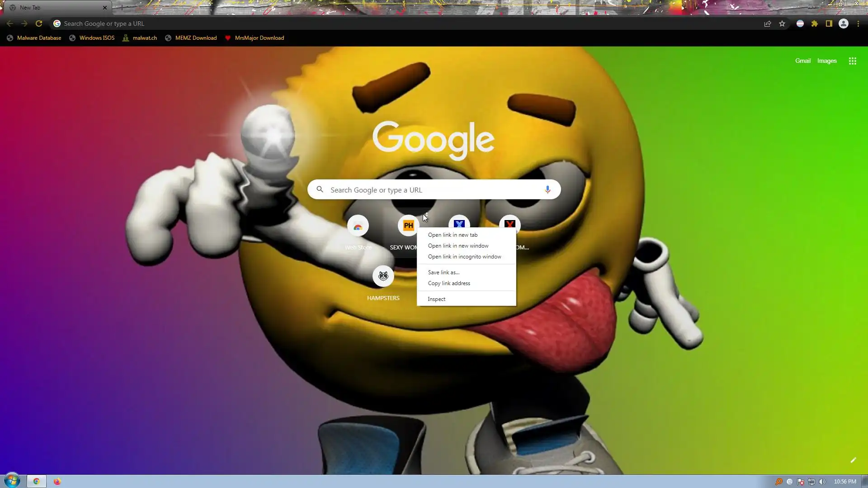This screenshot has width=868, height=488.
Task: Open the Extensions puzzle piece menu
Action: (x=814, y=23)
